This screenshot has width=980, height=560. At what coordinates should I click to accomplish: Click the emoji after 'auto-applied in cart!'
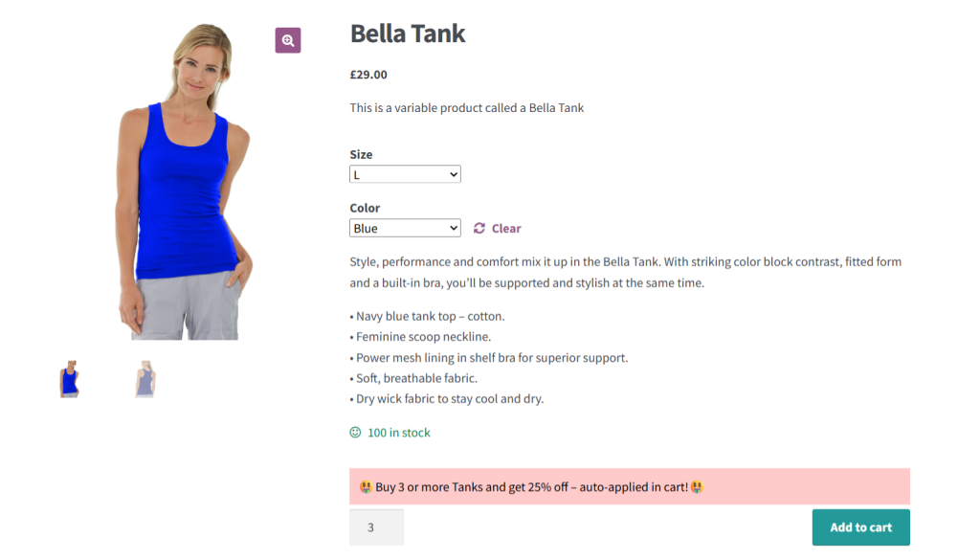click(x=697, y=487)
